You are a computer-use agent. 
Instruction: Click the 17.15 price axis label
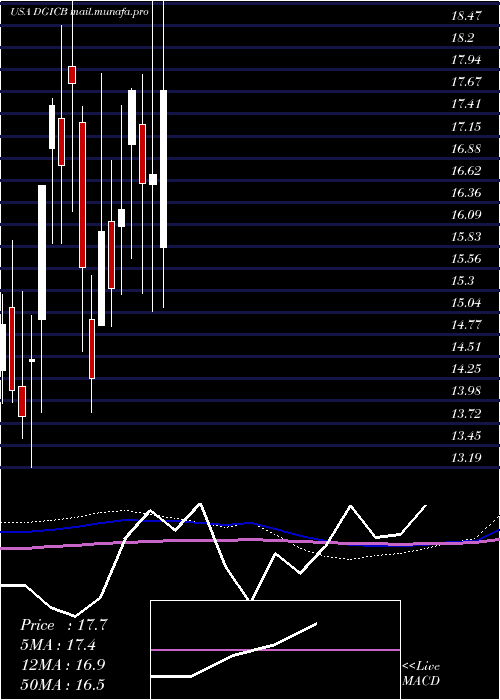[x=466, y=127]
